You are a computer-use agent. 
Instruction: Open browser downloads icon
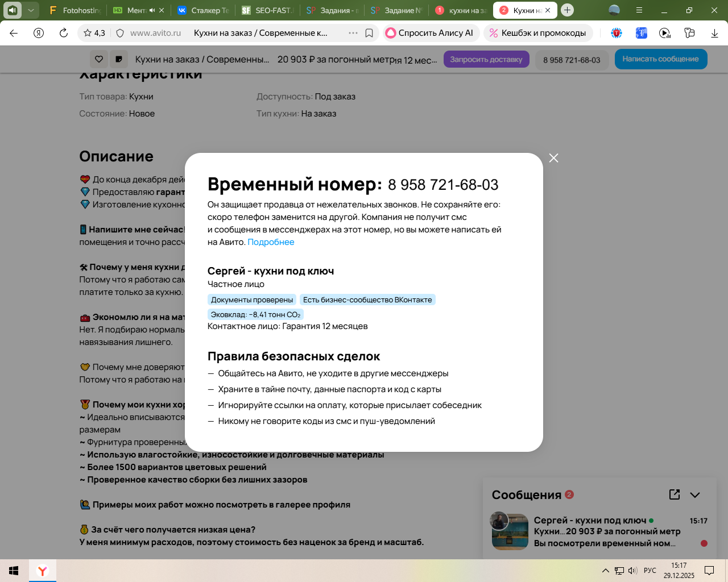[714, 33]
